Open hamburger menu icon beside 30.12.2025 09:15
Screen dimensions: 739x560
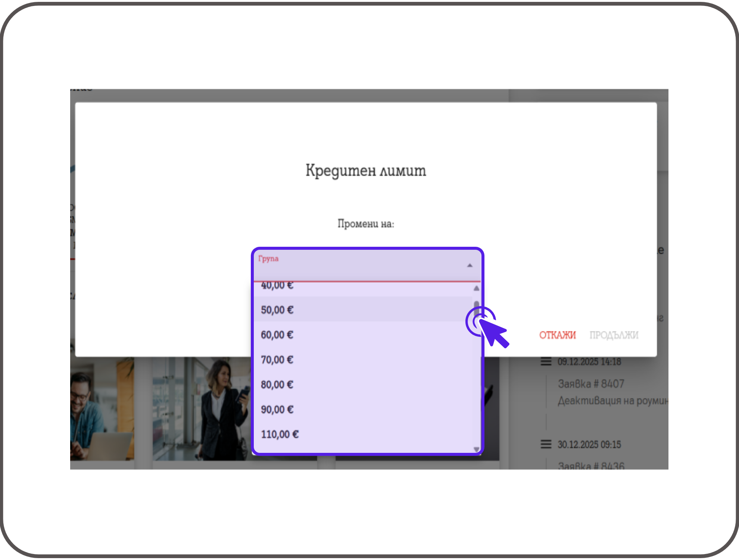[546, 444]
